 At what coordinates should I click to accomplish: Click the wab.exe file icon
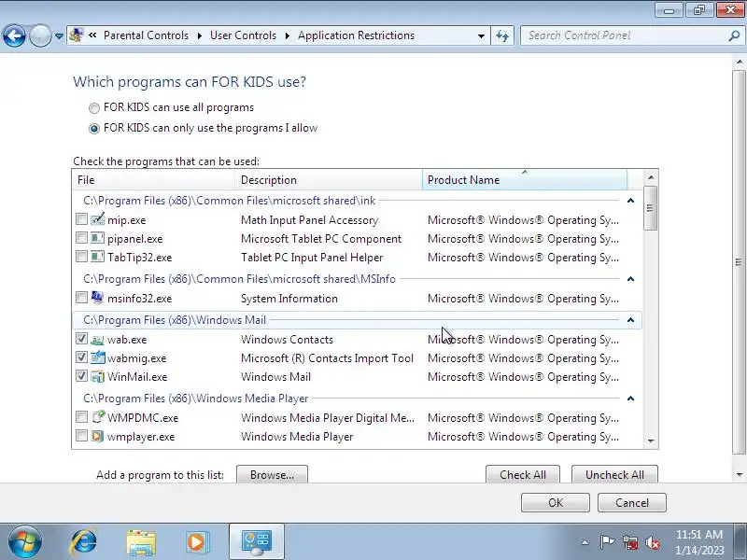tap(97, 339)
